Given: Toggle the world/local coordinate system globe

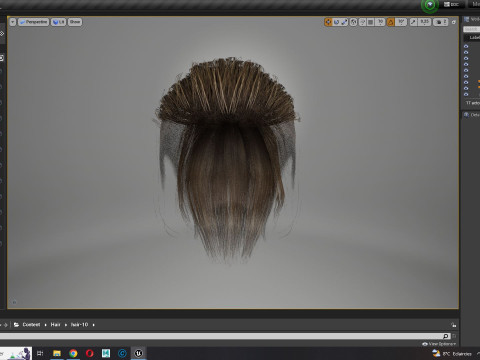Looking at the screenshot, I should click(354, 22).
